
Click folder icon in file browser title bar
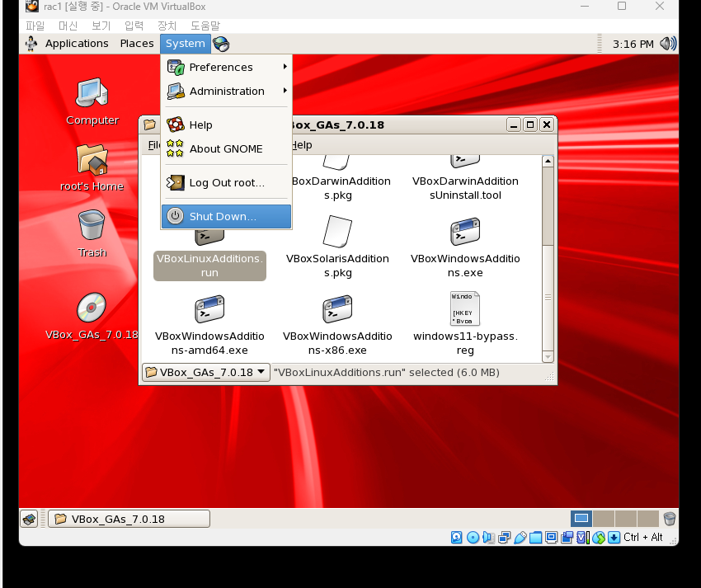coord(150,125)
